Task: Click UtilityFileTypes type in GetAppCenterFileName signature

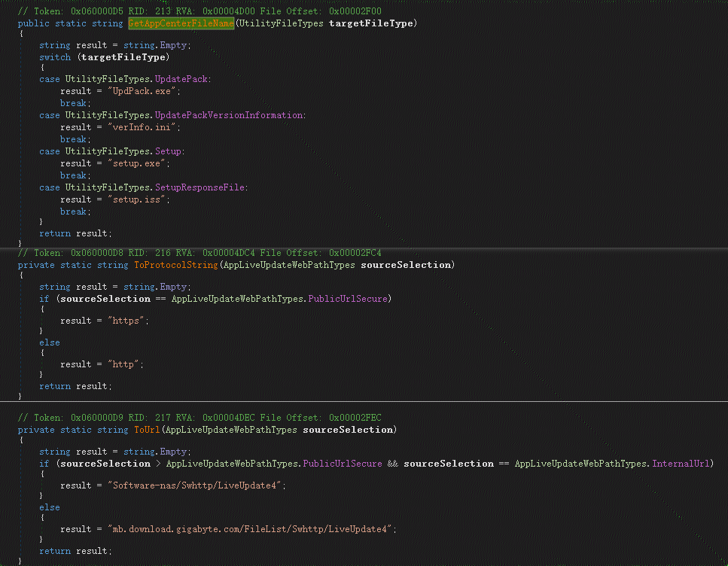Action: 281,23
